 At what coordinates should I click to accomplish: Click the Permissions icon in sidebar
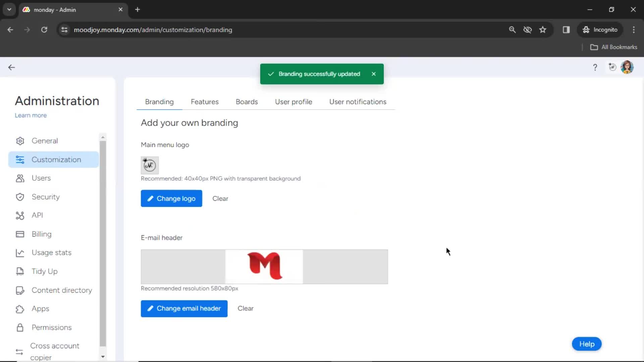20,327
